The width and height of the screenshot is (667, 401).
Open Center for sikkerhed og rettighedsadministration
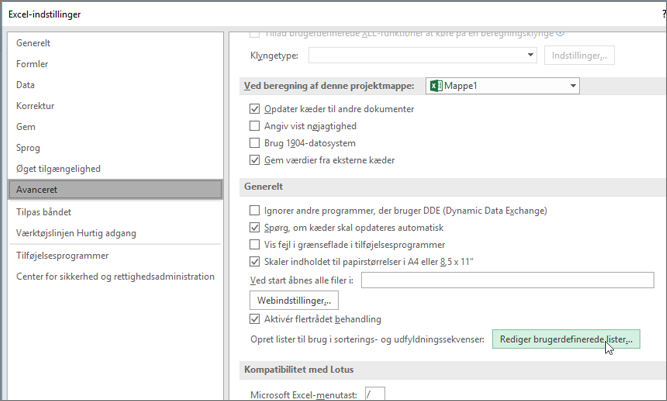tap(115, 276)
